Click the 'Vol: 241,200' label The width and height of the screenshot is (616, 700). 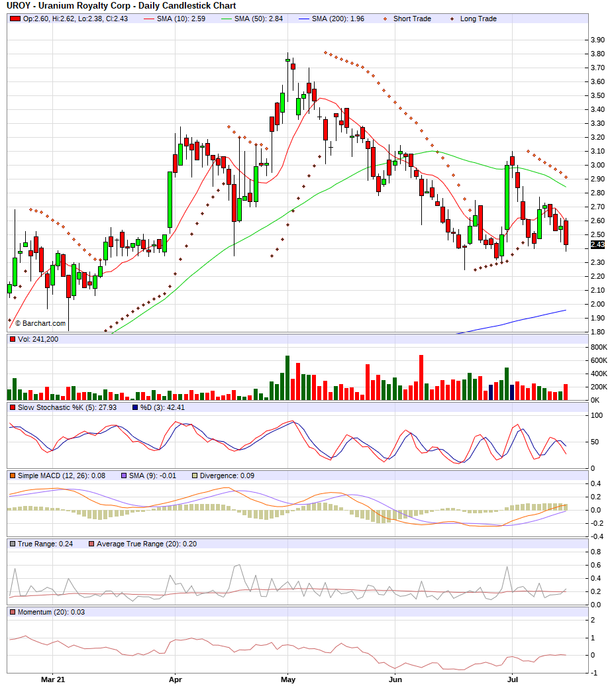pyautogui.click(x=38, y=339)
